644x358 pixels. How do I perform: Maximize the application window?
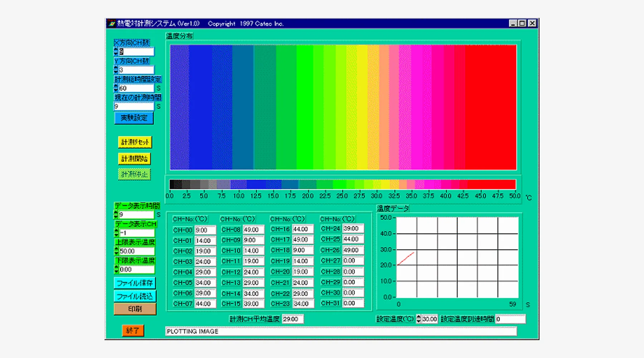(x=522, y=24)
